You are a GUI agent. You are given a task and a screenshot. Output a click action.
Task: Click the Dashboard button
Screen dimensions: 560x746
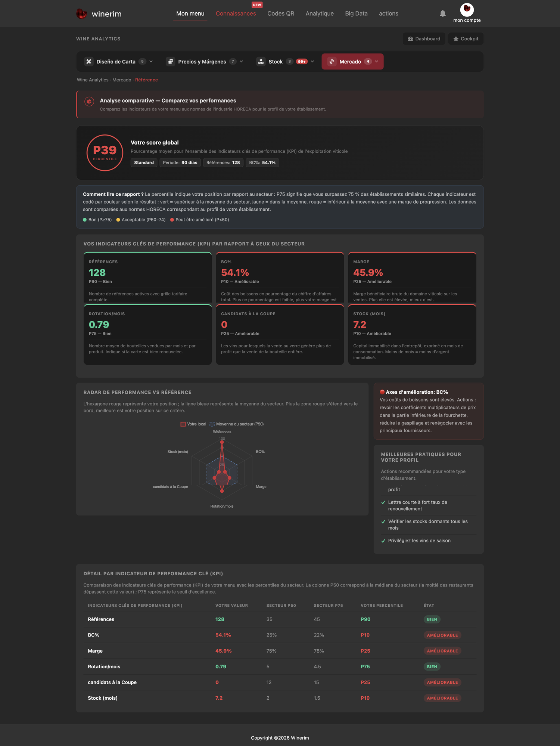click(424, 39)
